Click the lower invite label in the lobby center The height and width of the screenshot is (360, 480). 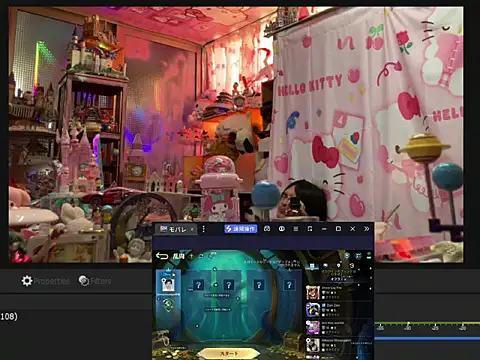coord(217,309)
